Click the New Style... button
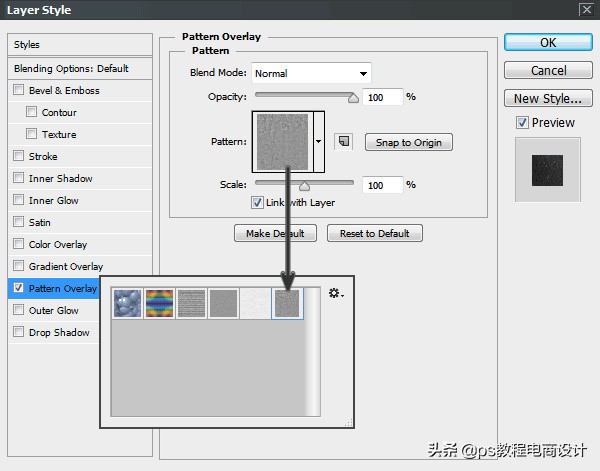This screenshot has height=471, width=600. pyautogui.click(x=548, y=98)
